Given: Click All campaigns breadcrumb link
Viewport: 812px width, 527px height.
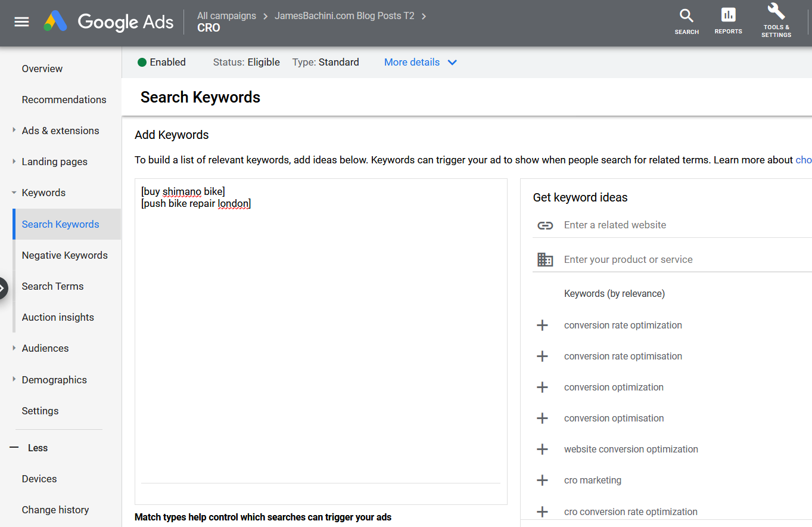Looking at the screenshot, I should pyautogui.click(x=226, y=16).
